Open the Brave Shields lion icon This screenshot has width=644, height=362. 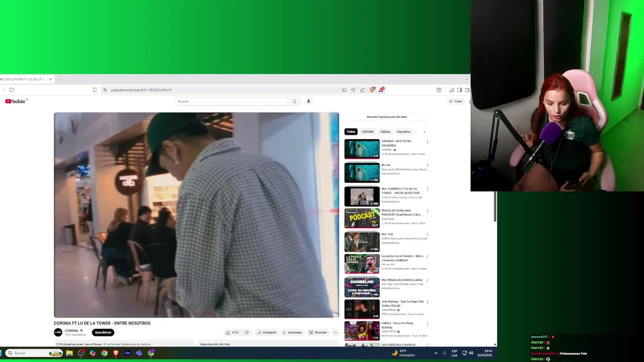pyautogui.click(x=372, y=90)
